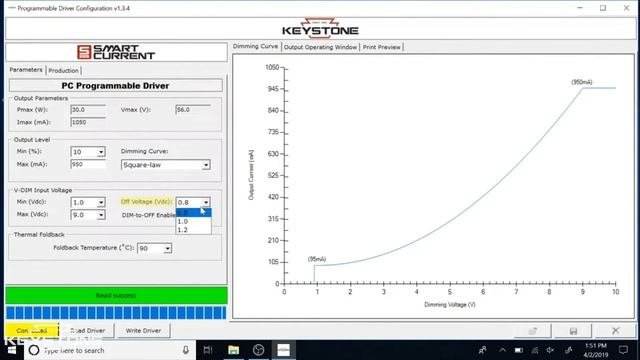640x360 pixels.
Task: Click the Smart Current logo
Action: point(116,52)
